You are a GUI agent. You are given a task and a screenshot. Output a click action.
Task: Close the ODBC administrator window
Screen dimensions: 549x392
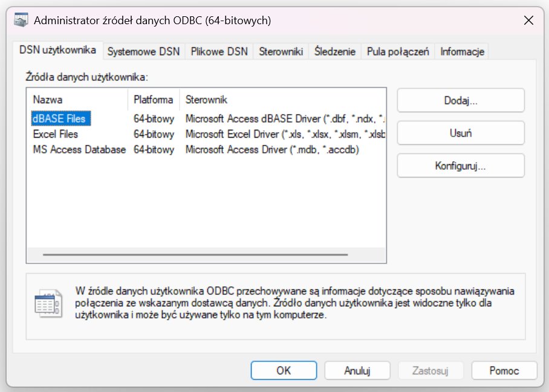[x=528, y=21]
